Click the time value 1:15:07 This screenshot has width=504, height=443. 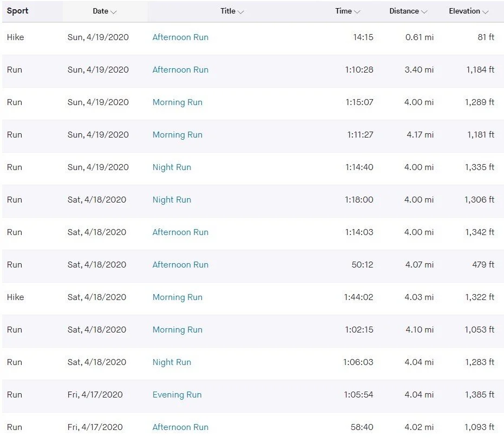coord(359,102)
